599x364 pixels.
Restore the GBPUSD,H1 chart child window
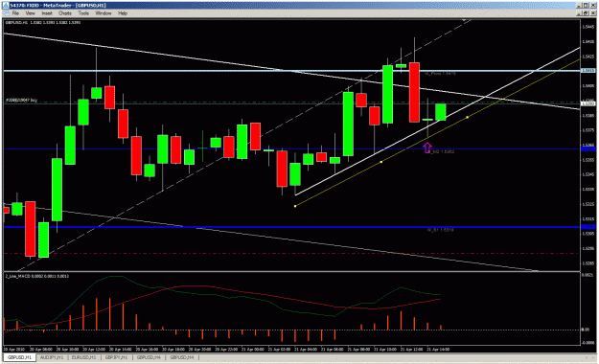pos(586,13)
